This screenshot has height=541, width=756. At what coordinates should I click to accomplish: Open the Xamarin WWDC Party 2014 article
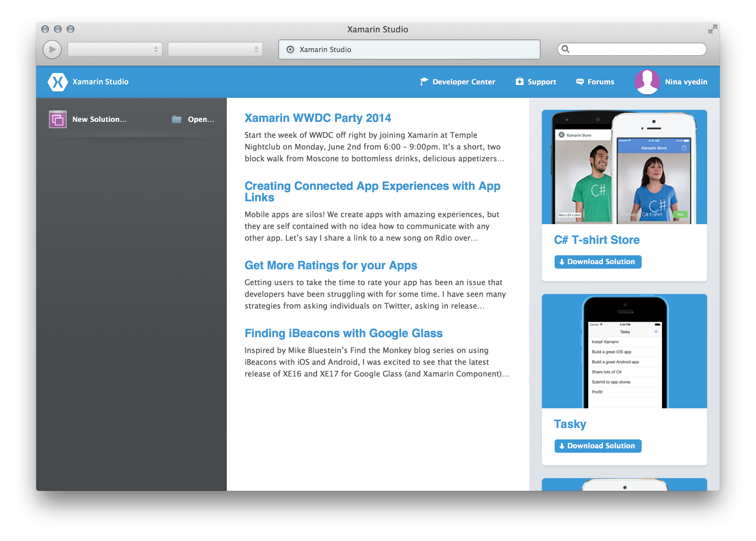pos(317,118)
